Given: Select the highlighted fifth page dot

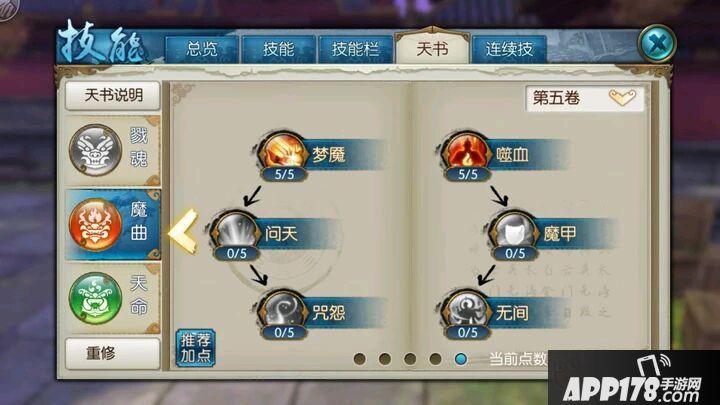Looking at the screenshot, I should click(461, 359).
